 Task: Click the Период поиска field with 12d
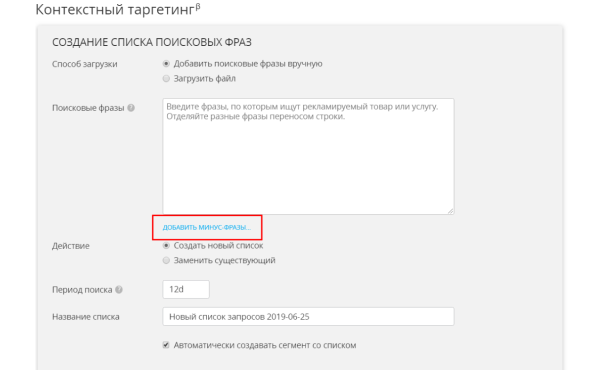click(186, 289)
